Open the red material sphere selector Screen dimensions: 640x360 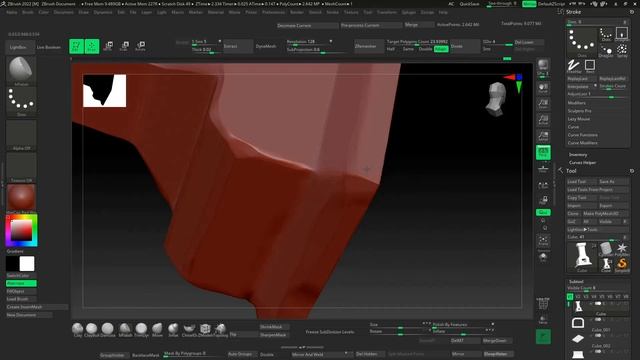point(21,199)
